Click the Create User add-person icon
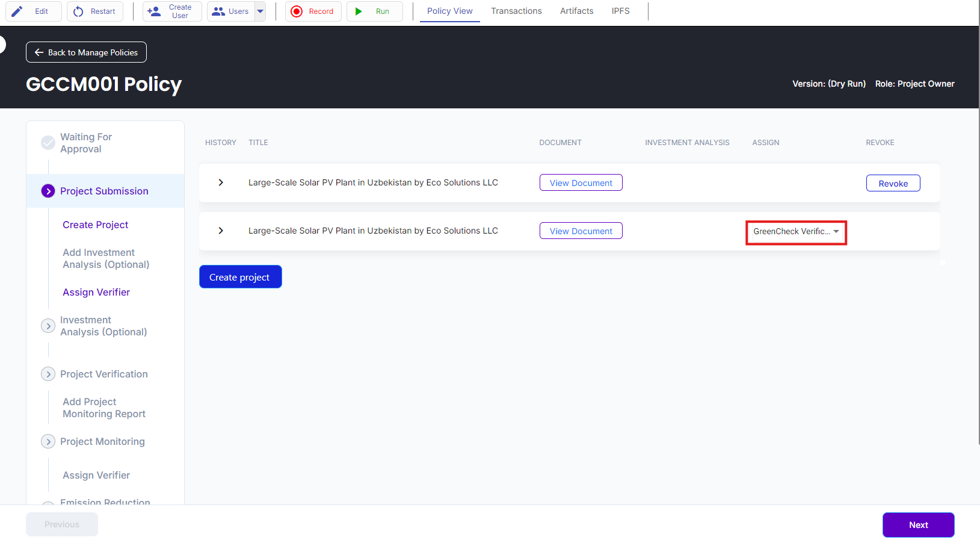 155,11
